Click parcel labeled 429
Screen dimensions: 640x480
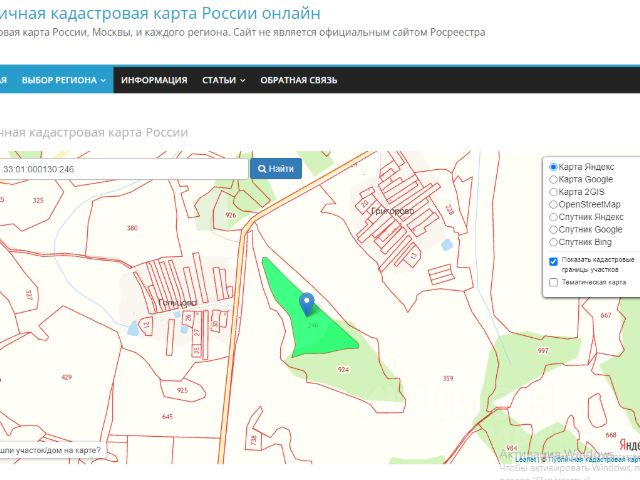coord(67,377)
